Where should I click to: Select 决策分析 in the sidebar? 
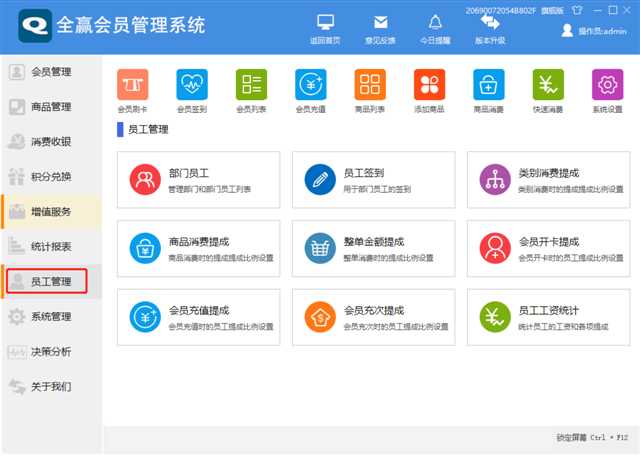click(x=51, y=351)
